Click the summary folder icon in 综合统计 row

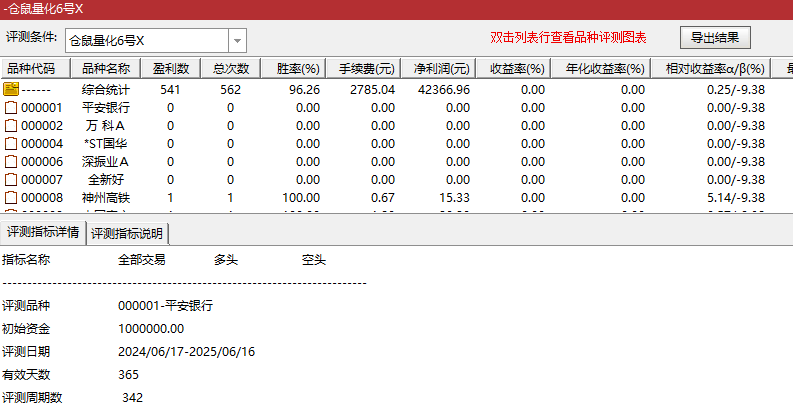tap(11, 89)
